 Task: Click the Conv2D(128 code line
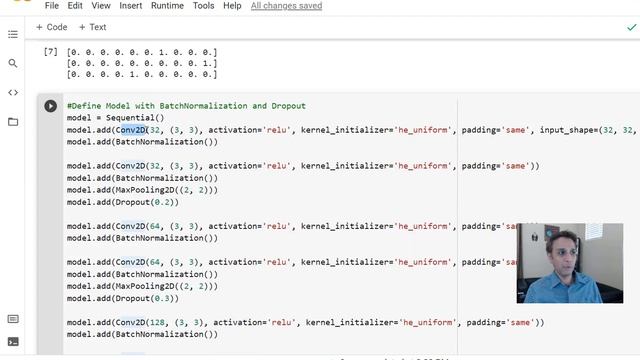pyautogui.click(x=306, y=322)
